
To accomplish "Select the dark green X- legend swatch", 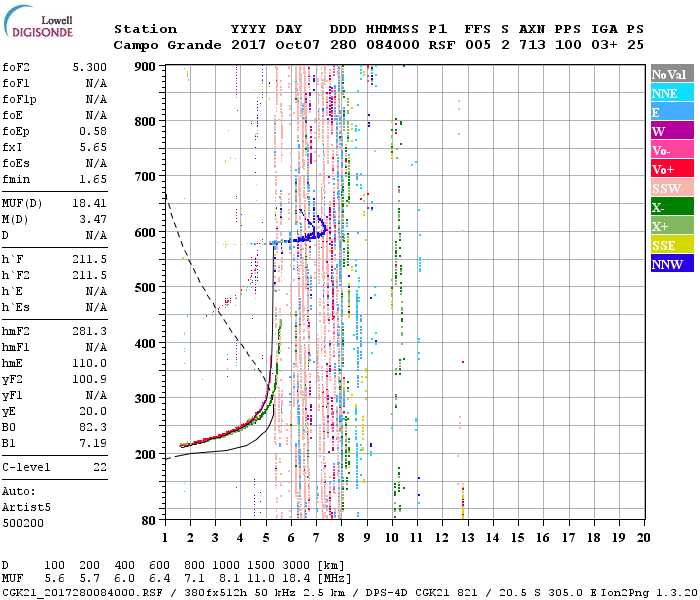I will pos(670,208).
